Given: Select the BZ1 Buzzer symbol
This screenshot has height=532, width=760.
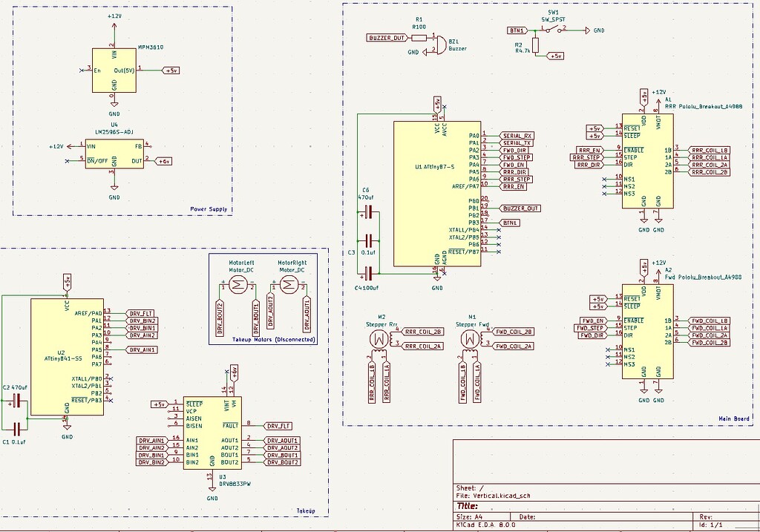Looking at the screenshot, I should (438, 46).
